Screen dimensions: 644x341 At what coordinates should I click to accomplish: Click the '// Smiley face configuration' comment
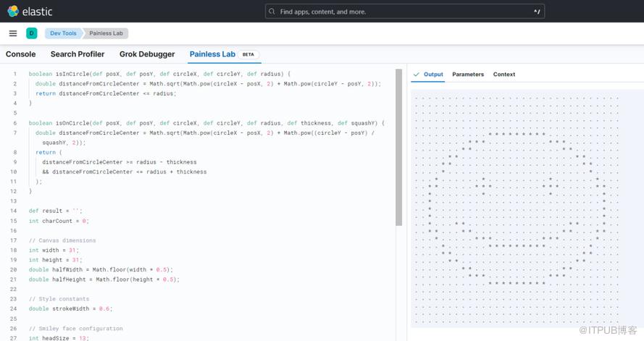(75, 329)
